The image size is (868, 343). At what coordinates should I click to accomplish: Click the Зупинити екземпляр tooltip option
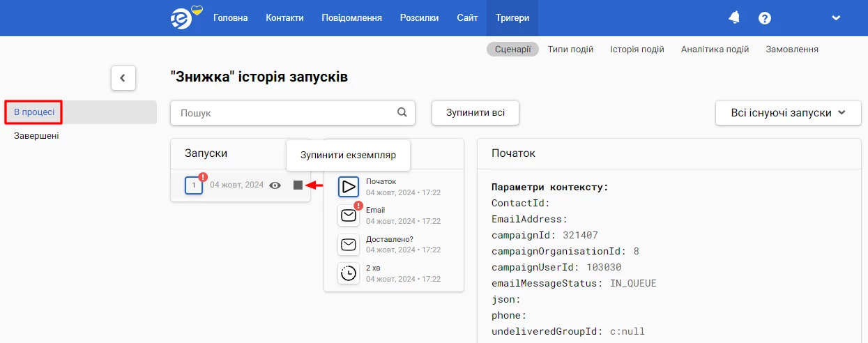pos(348,155)
